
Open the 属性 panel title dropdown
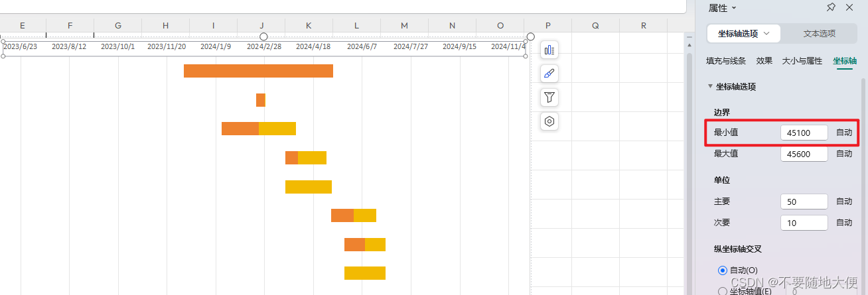pos(723,8)
